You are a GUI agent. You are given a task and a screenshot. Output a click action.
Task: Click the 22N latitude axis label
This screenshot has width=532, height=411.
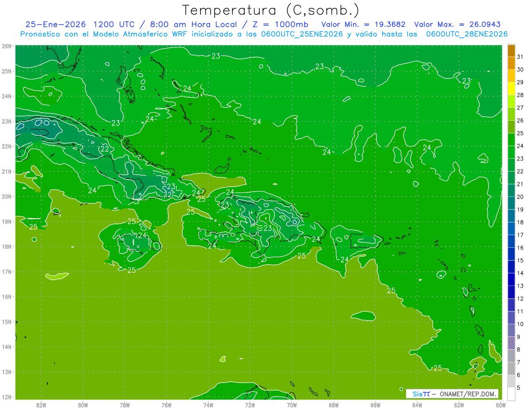click(7, 146)
